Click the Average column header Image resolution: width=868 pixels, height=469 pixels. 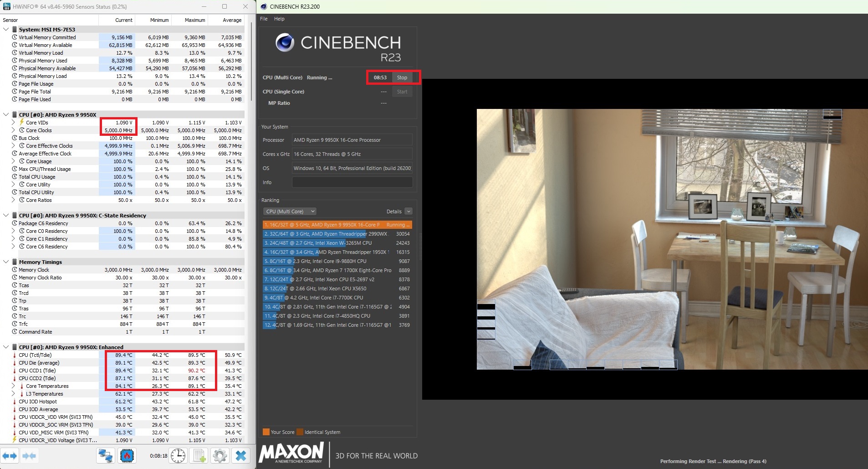click(232, 20)
